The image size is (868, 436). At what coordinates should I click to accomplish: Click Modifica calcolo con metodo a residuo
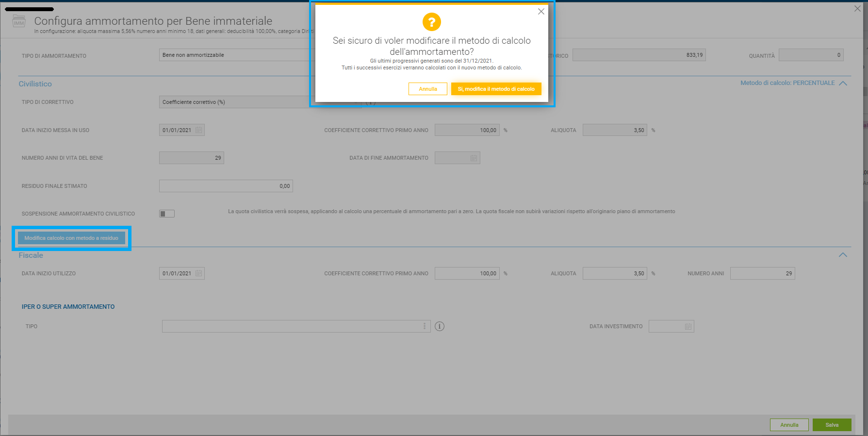pyautogui.click(x=71, y=238)
